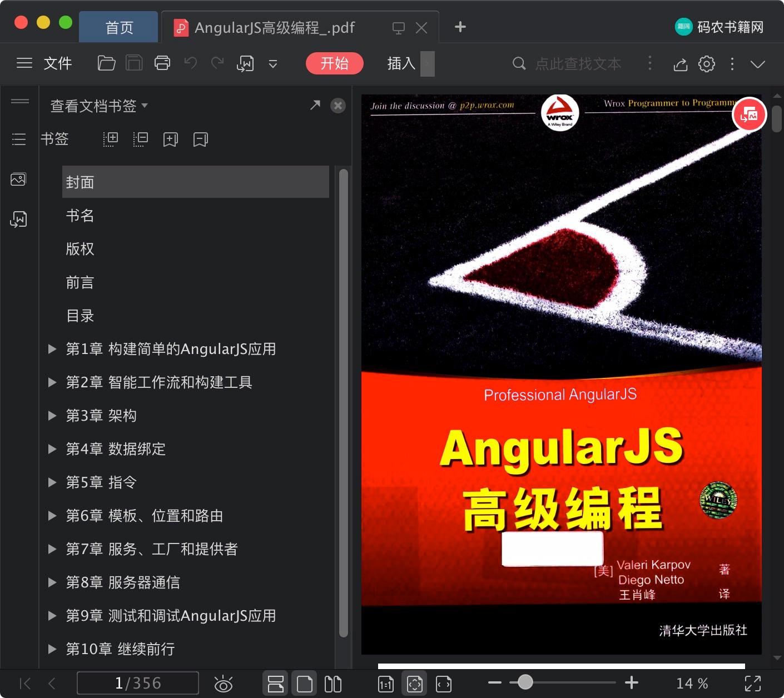Convert PDF to Word via the toolbar icon
Image resolution: width=784 pixels, height=698 pixels.
245,64
